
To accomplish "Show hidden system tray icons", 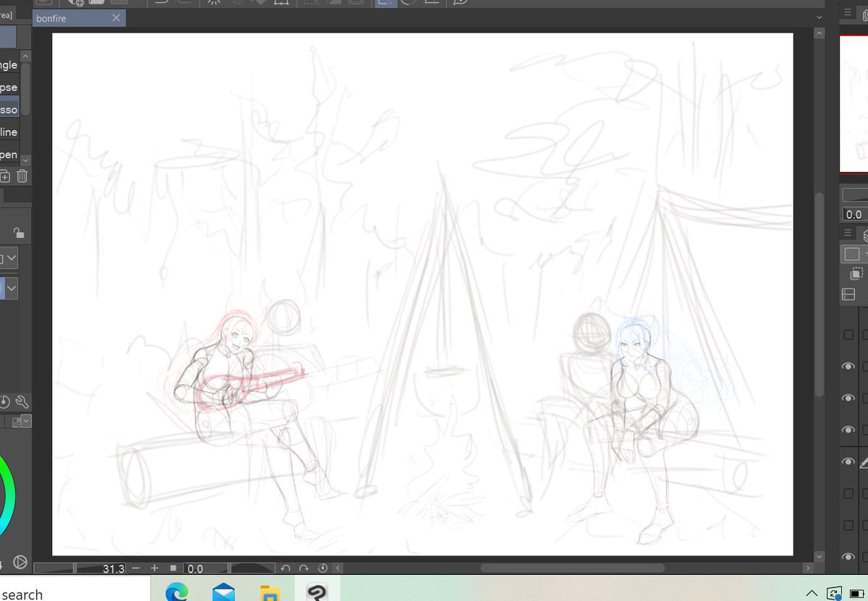I will click(x=812, y=593).
